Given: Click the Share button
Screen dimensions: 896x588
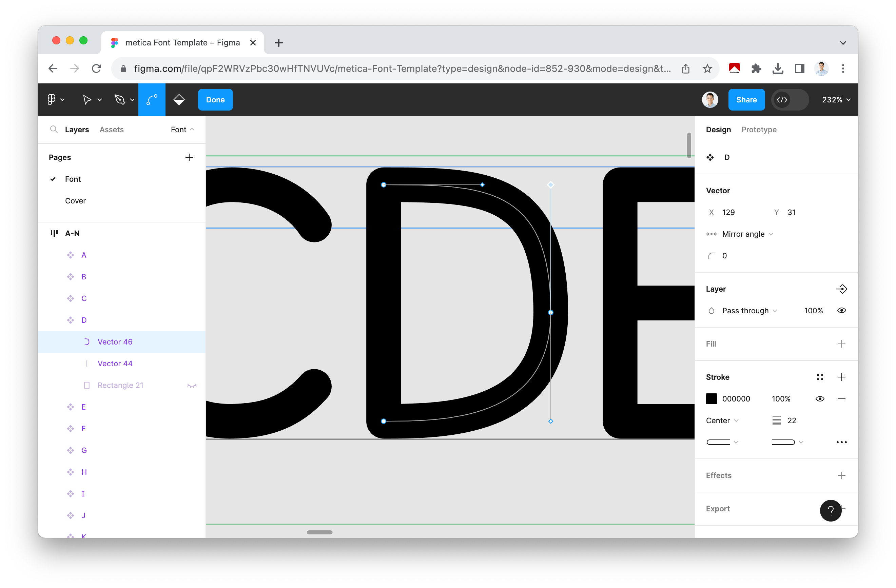Looking at the screenshot, I should (x=746, y=99).
